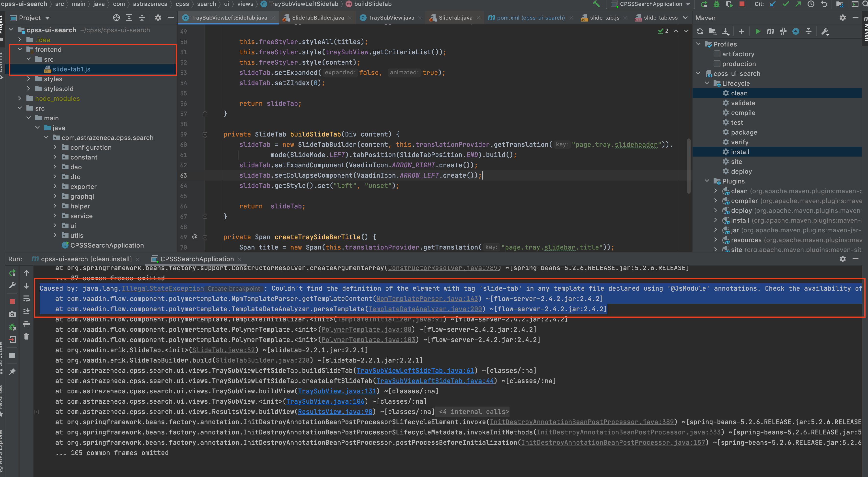The width and height of the screenshot is (868, 477).
Task: Open TraySubViewLeftSideTab.java:61 stack trace link
Action: pyautogui.click(x=415, y=371)
